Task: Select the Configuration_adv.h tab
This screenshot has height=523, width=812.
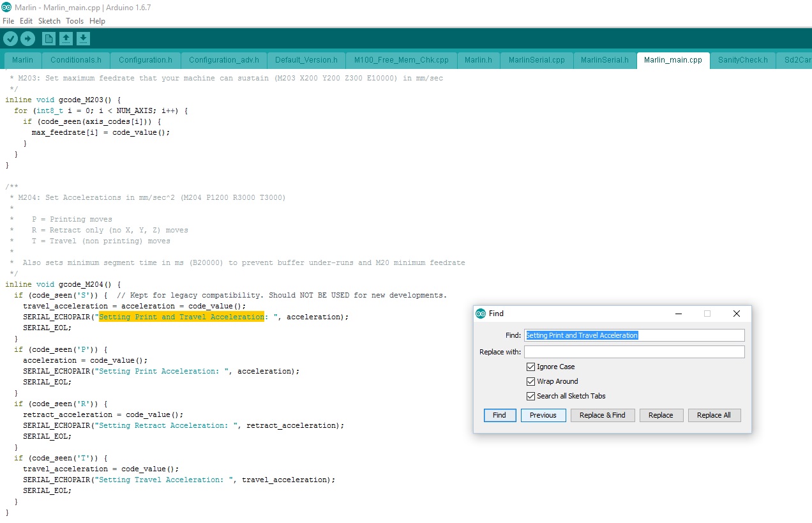Action: 223,60
